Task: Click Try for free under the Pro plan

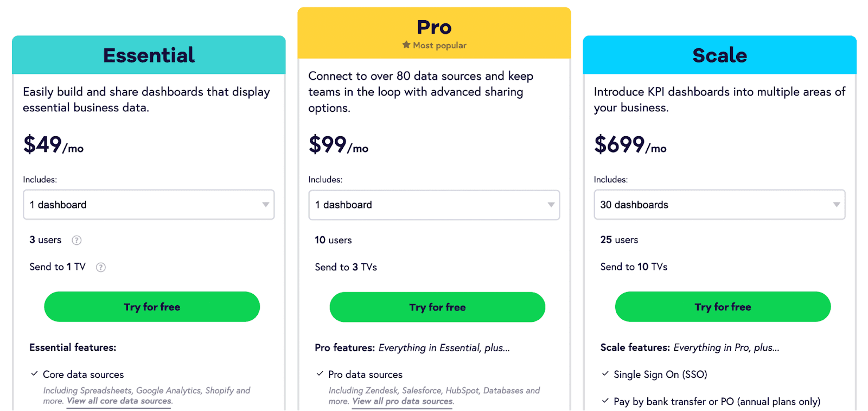Action: click(x=437, y=307)
